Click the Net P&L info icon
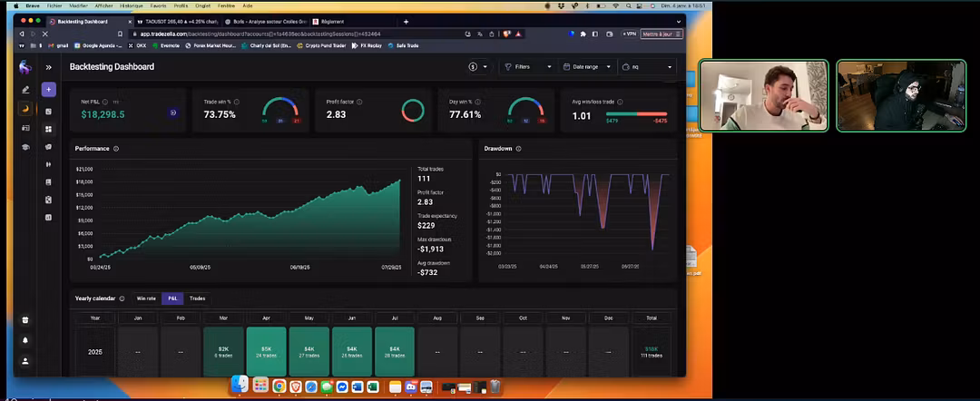 tap(105, 102)
